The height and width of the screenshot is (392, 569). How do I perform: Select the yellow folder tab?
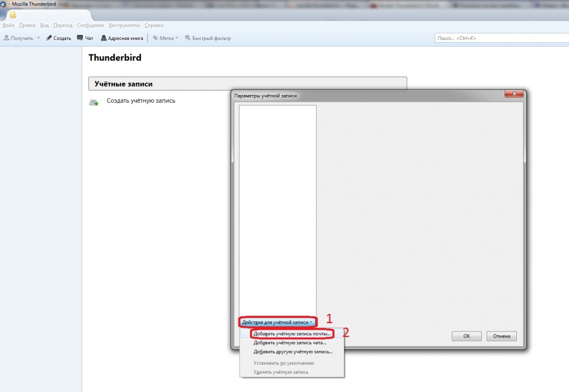coord(13,15)
